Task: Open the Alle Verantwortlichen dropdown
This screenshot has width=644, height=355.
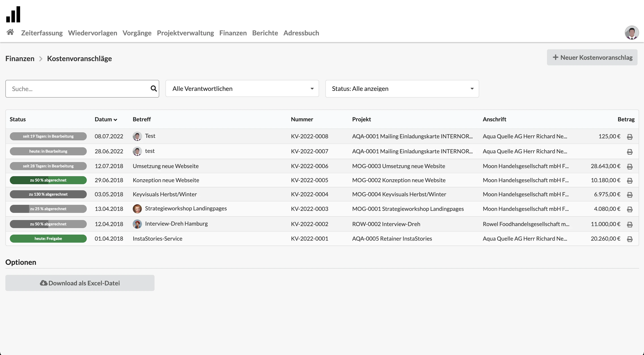Action: [242, 89]
